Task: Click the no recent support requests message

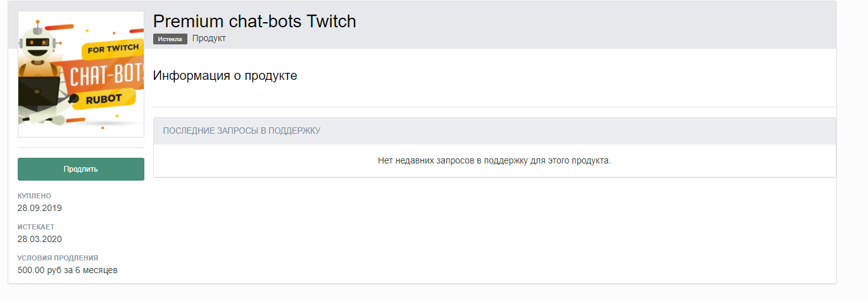Action: click(x=494, y=160)
